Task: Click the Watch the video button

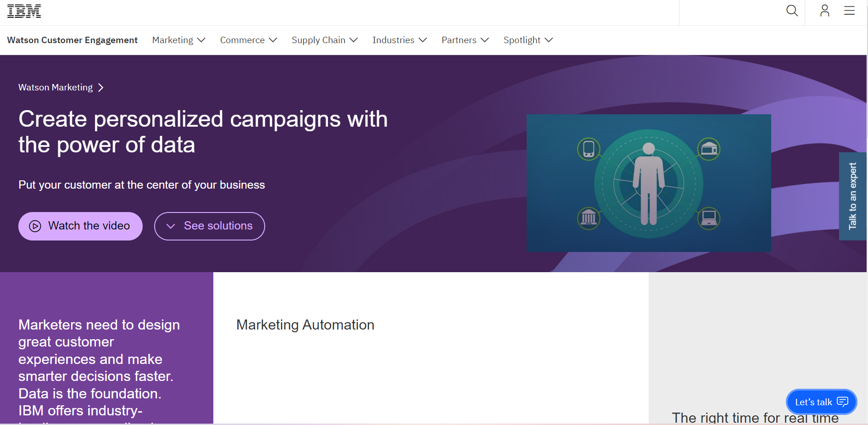Action: 80,226
